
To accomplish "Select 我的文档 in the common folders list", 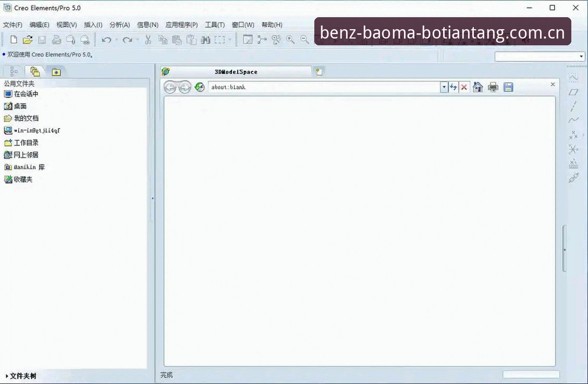I will (x=21, y=118).
